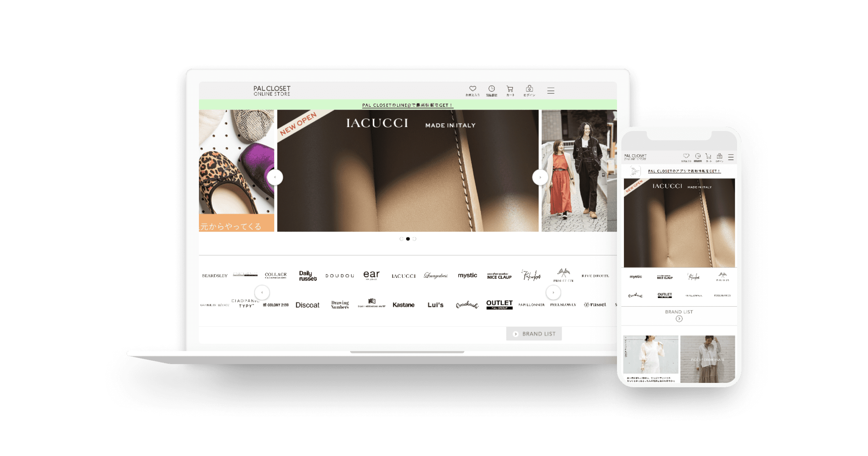Click the first carousel dot indicator
Image resolution: width=868 pixels, height=456 pixels.
click(401, 238)
